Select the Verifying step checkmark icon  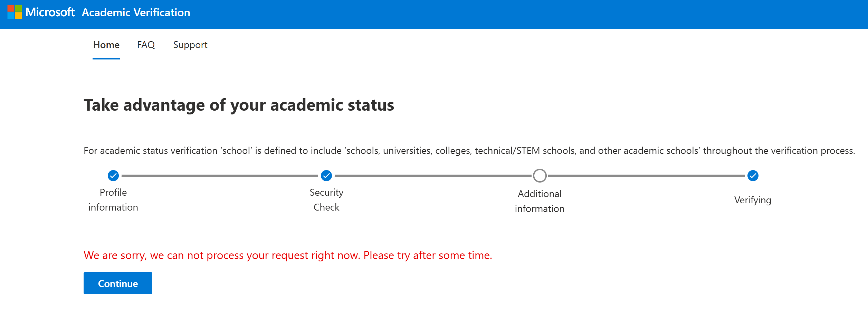tap(753, 176)
